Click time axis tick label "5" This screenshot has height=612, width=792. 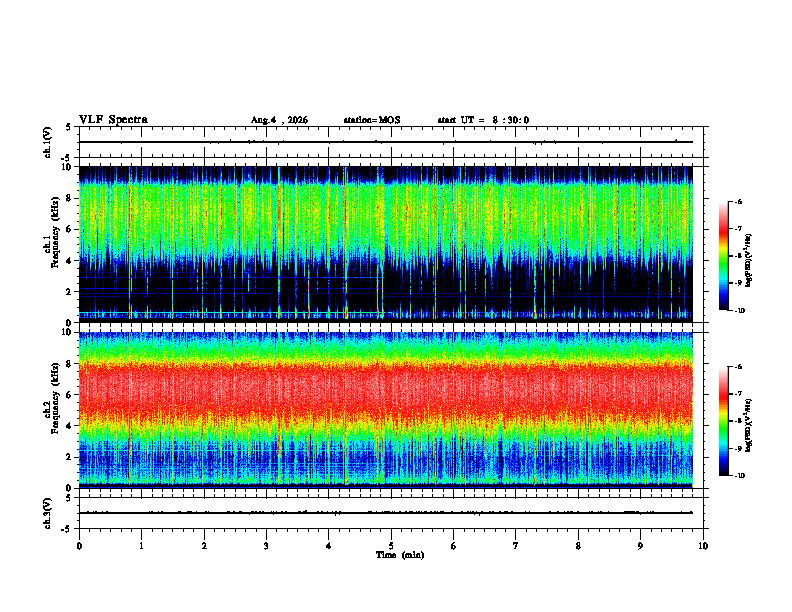coord(391,546)
